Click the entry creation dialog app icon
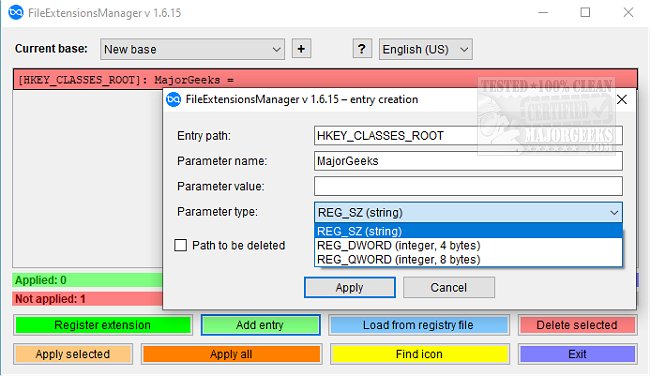The width and height of the screenshot is (650, 376). coord(173,99)
